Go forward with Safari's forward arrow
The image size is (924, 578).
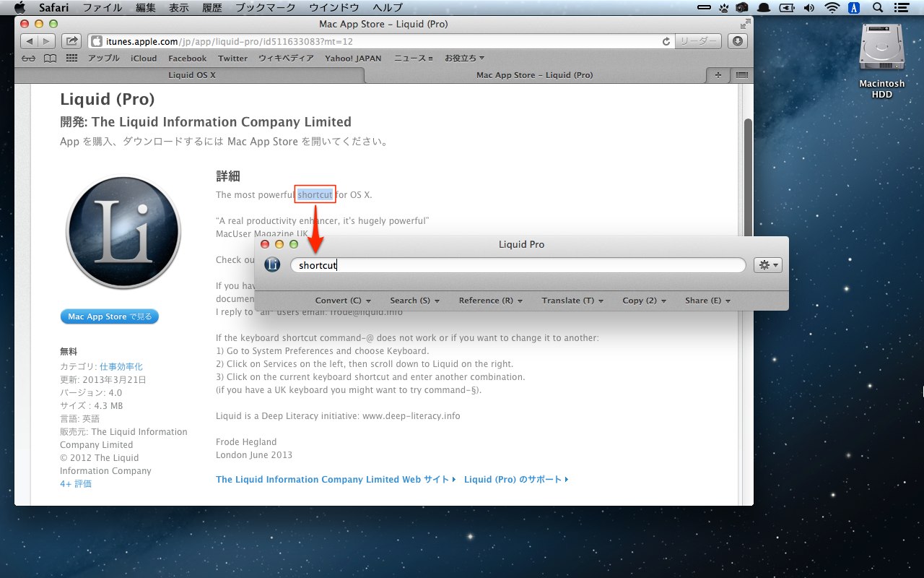(x=47, y=41)
